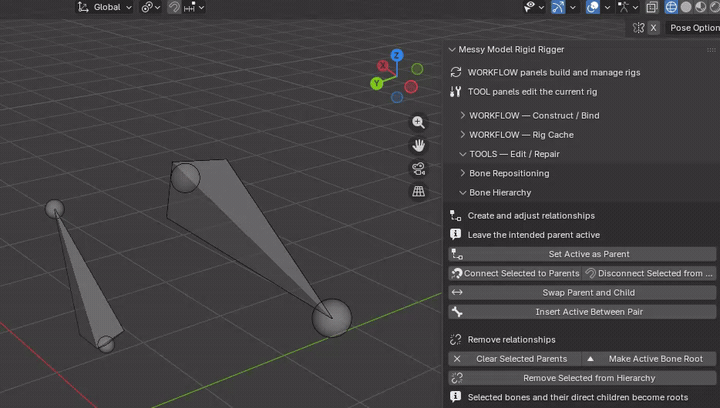Screen dimensions: 720x408
Task: Switch to wireframe viewport shading
Action: [671, 7]
